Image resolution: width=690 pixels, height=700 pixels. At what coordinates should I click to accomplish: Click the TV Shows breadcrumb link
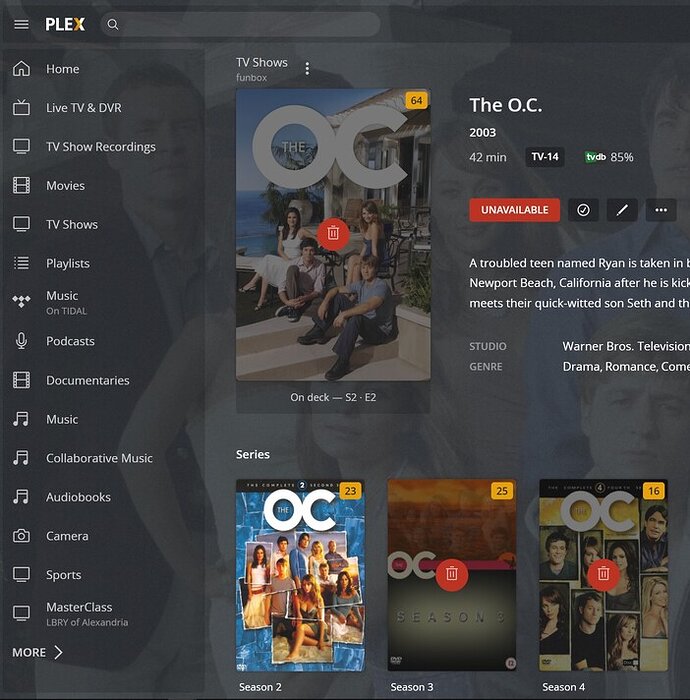(262, 62)
